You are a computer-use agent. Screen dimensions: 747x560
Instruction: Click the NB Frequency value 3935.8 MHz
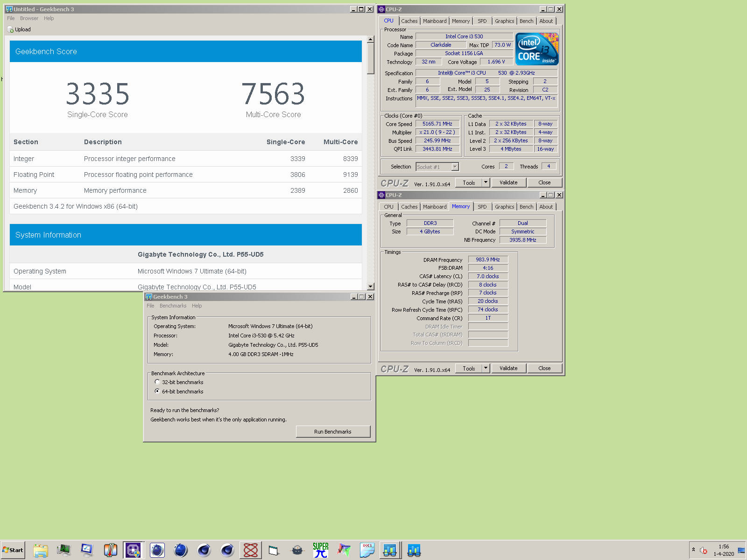[523, 240]
